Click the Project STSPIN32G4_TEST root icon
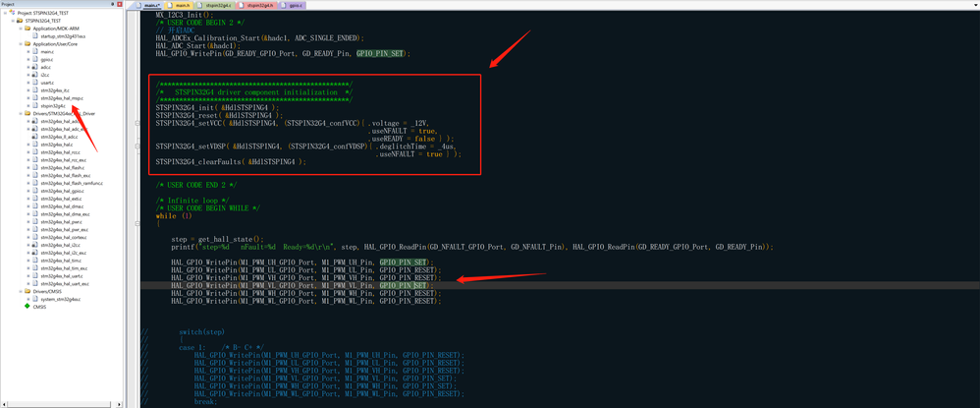This screenshot has width=980, height=408. 12,13
